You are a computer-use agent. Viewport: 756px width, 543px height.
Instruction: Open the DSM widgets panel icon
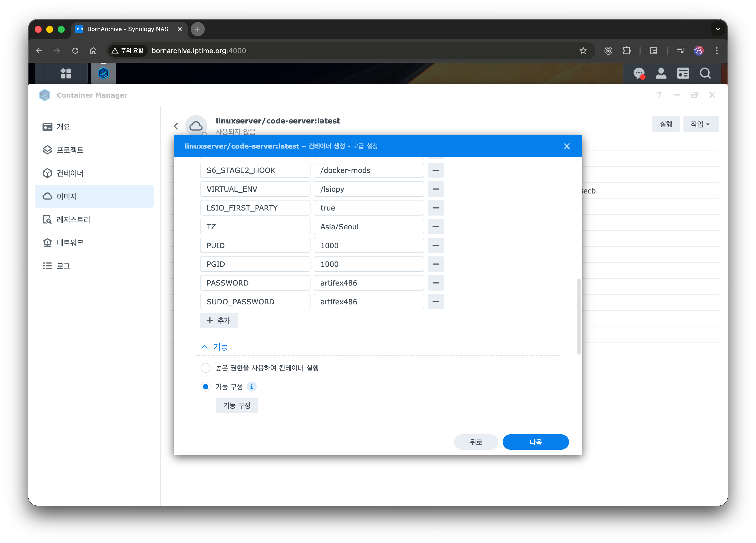pos(683,73)
